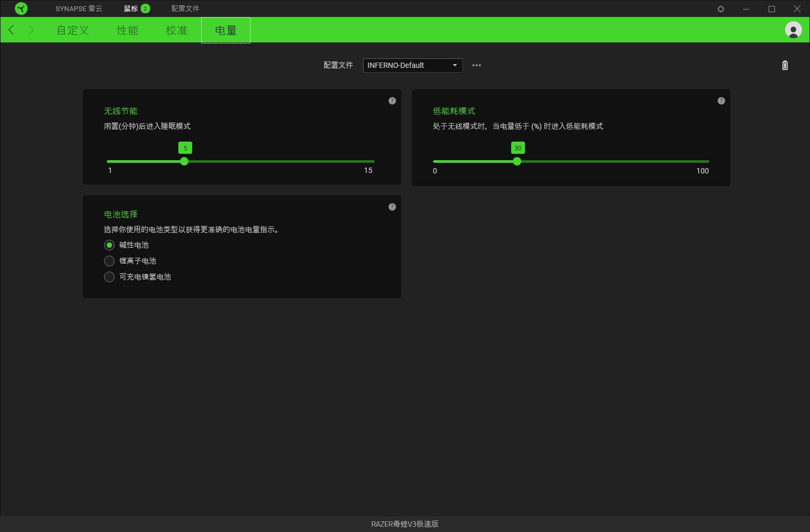
Task: Show help for 低能耗模式 panel
Action: 721,101
